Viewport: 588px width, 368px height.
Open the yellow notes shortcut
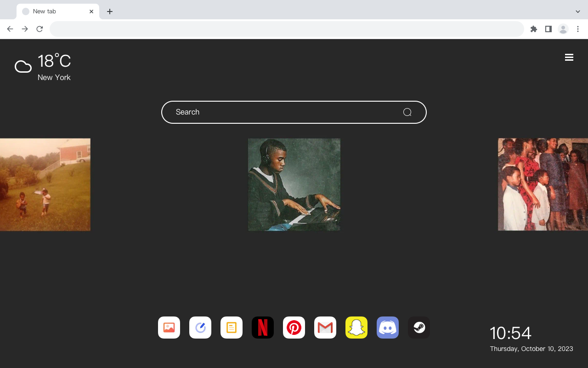232,328
